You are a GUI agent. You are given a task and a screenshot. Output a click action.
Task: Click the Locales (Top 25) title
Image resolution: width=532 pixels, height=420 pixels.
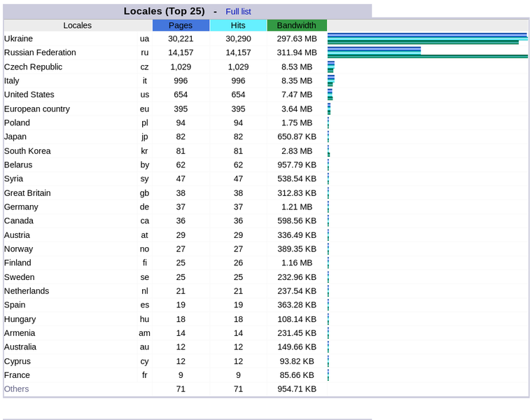click(164, 11)
